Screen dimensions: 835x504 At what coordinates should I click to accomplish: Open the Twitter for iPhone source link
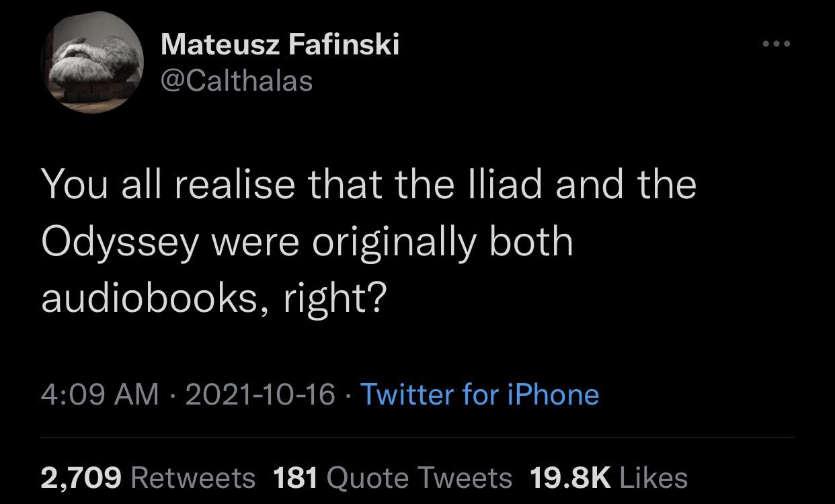tap(479, 394)
